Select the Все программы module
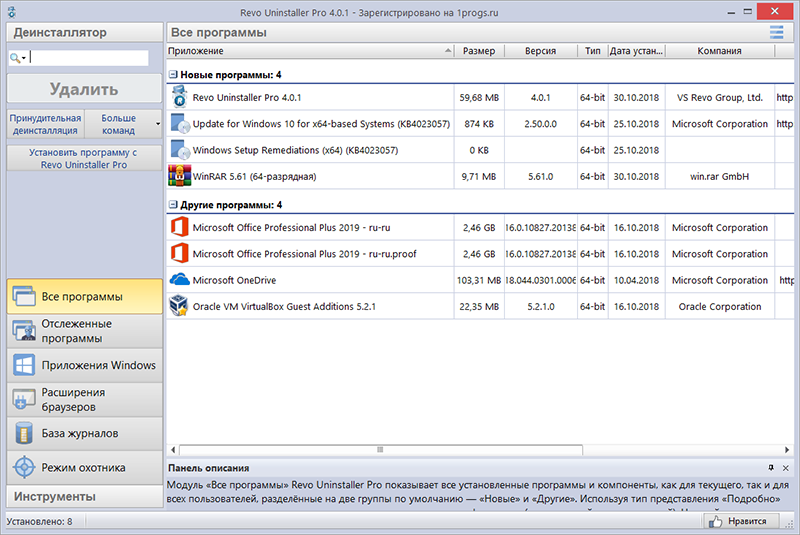This screenshot has width=800, height=535. coord(85,296)
